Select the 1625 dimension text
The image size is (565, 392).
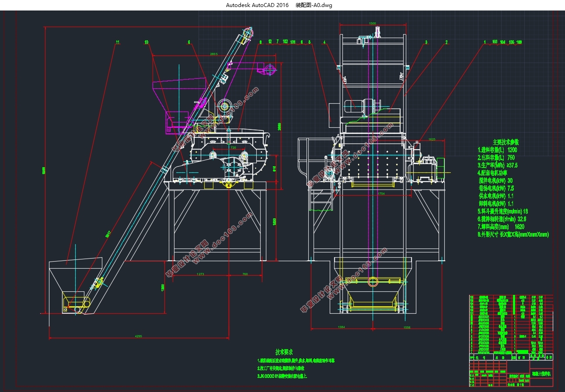tap(432, 139)
